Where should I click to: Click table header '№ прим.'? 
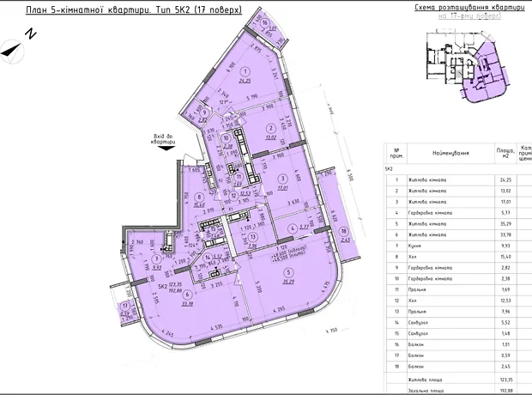(x=396, y=153)
